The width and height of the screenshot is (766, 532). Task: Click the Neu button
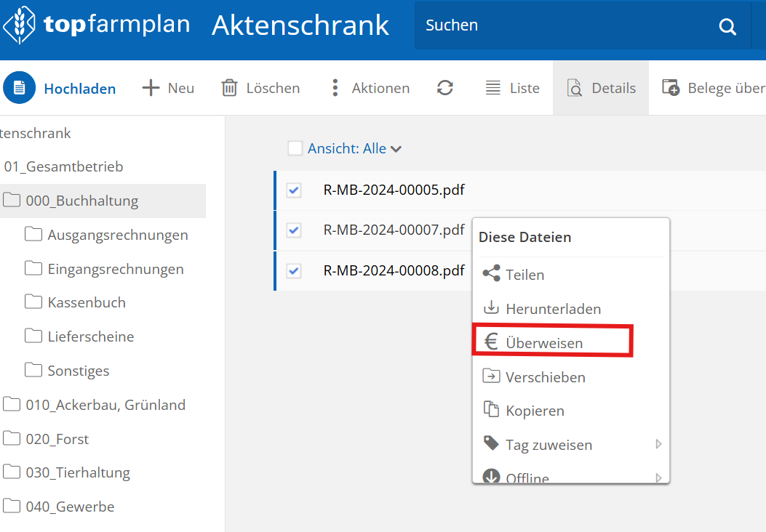168,88
